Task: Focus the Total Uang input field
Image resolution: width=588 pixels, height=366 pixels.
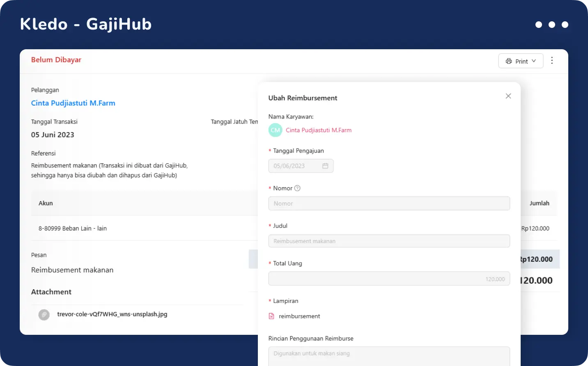Action: click(389, 279)
